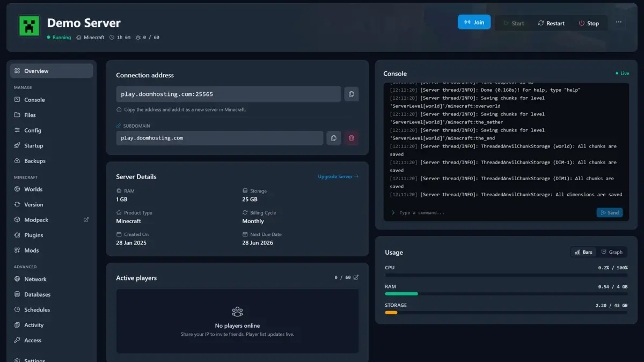The image size is (644, 362).
Task: Switch usage view to Bars
Action: [x=583, y=252]
